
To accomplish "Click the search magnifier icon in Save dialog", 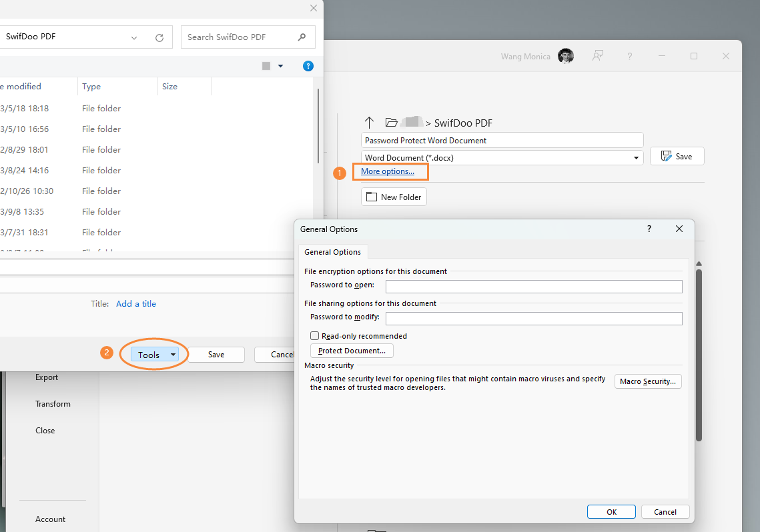I will pos(302,37).
